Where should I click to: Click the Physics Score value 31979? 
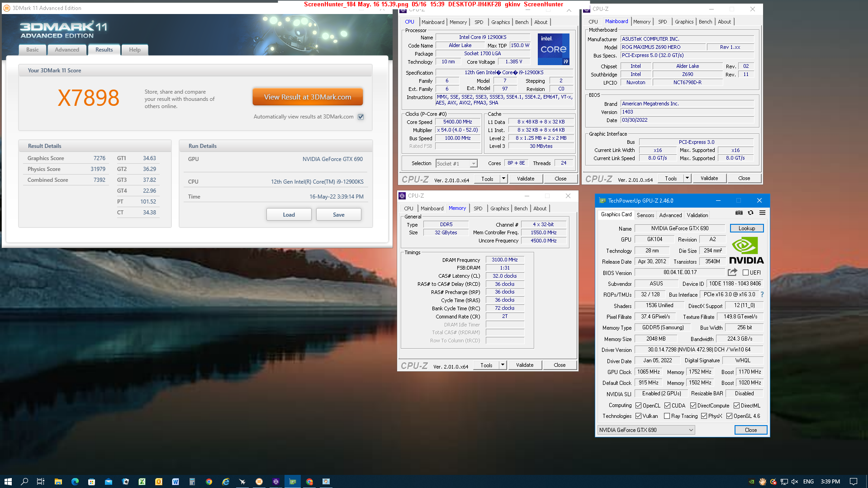[98, 169]
